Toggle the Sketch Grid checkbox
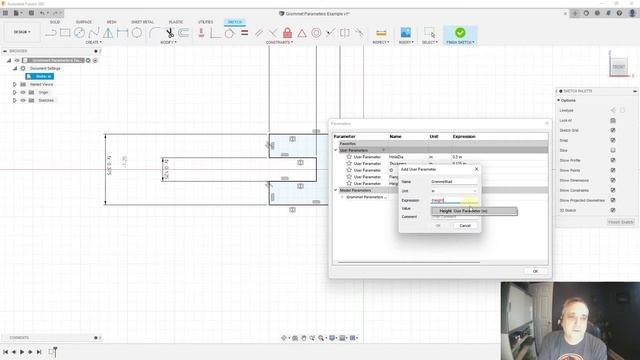Image resolution: width=640 pixels, height=360 pixels. 613,130
